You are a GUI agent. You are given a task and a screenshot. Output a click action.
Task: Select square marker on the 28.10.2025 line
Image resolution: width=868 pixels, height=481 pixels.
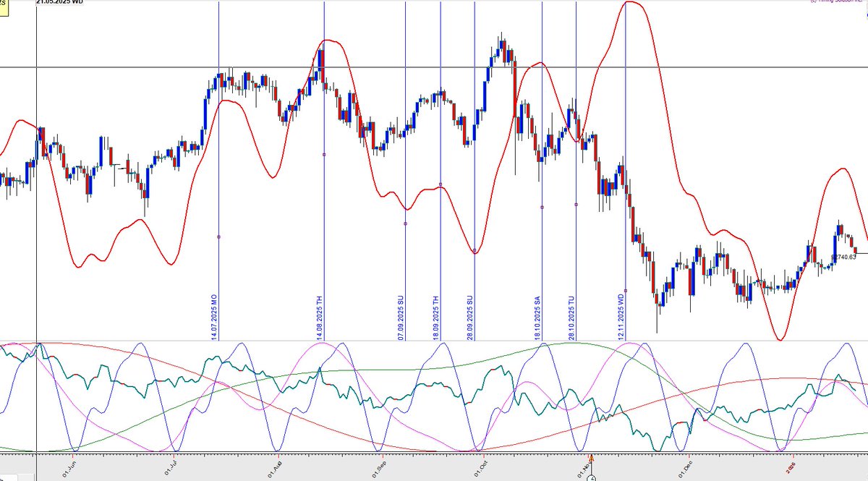click(576, 204)
